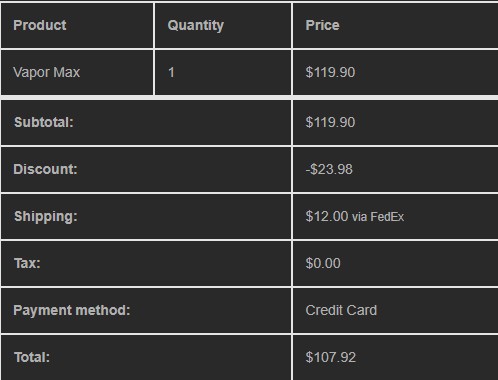Click the discount amount -$23.98
Viewport: 498px width, 380px height.
[x=329, y=169]
